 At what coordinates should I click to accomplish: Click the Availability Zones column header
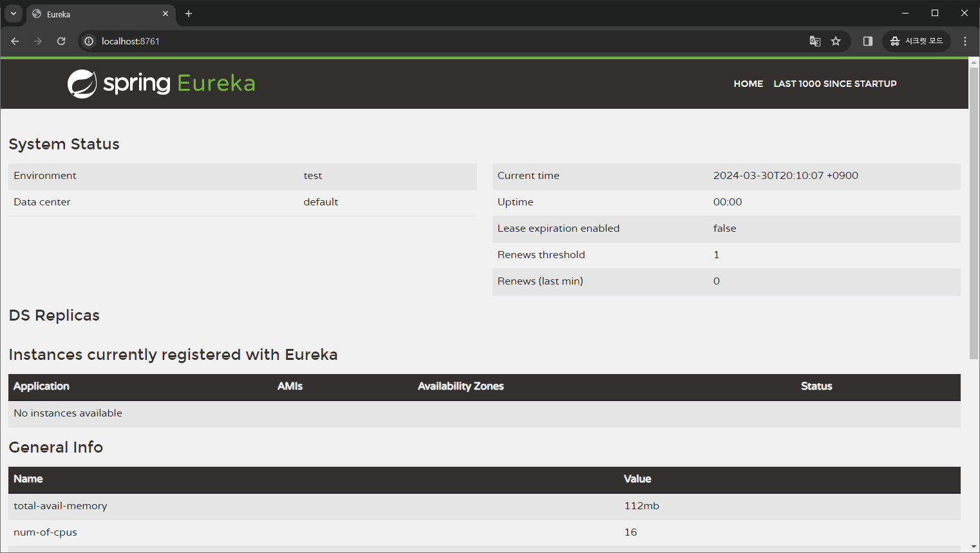pyautogui.click(x=460, y=386)
